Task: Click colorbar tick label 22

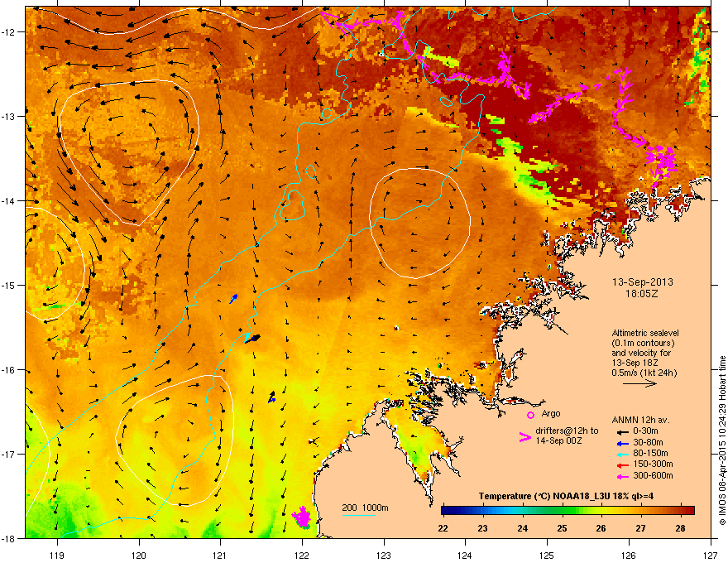Action: pos(443,528)
